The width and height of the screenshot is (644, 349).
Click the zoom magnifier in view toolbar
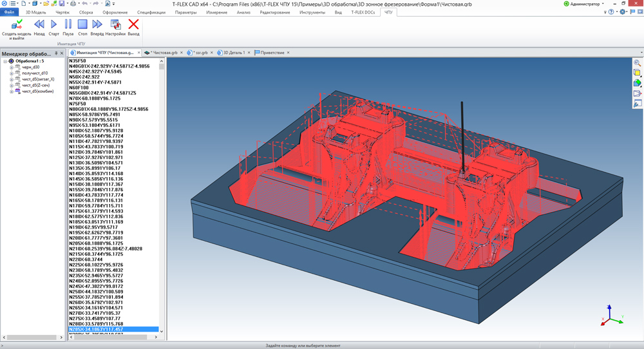637,63
